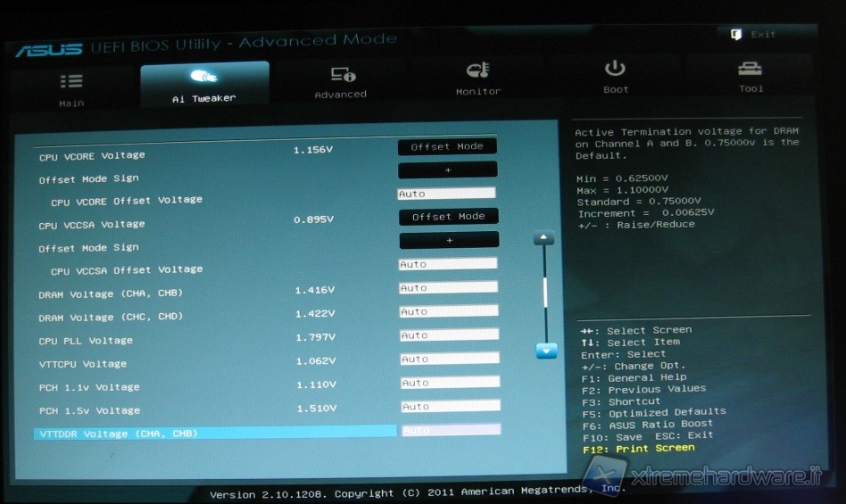Switch to the Monitor tab label

click(478, 92)
